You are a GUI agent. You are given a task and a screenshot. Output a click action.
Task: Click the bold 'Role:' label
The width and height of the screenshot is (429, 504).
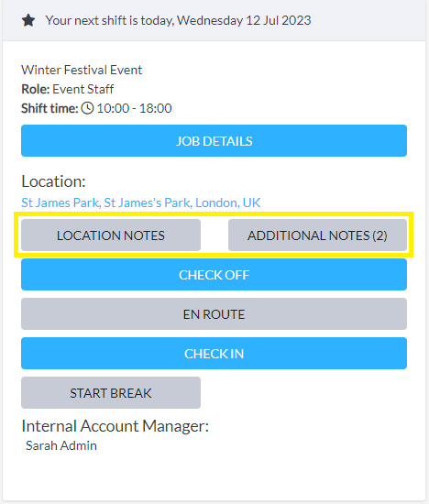point(36,89)
